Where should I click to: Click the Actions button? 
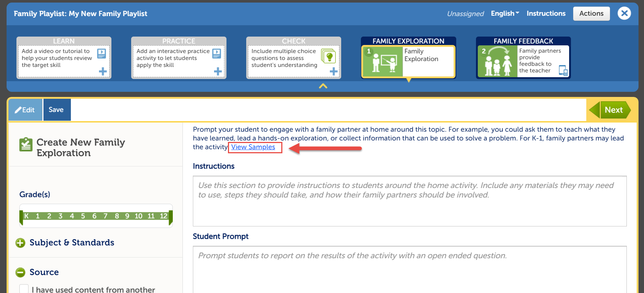click(x=591, y=14)
